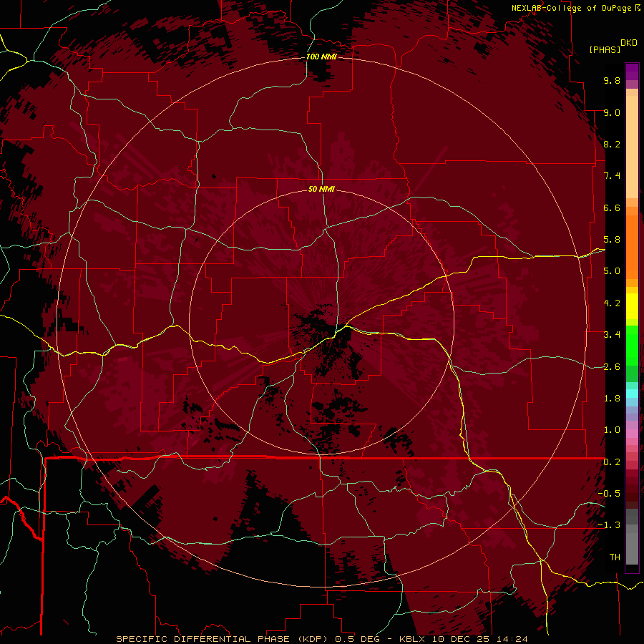This screenshot has height=644, width=644.
Task: Click the 3.4 scale value
Action: (x=612, y=335)
